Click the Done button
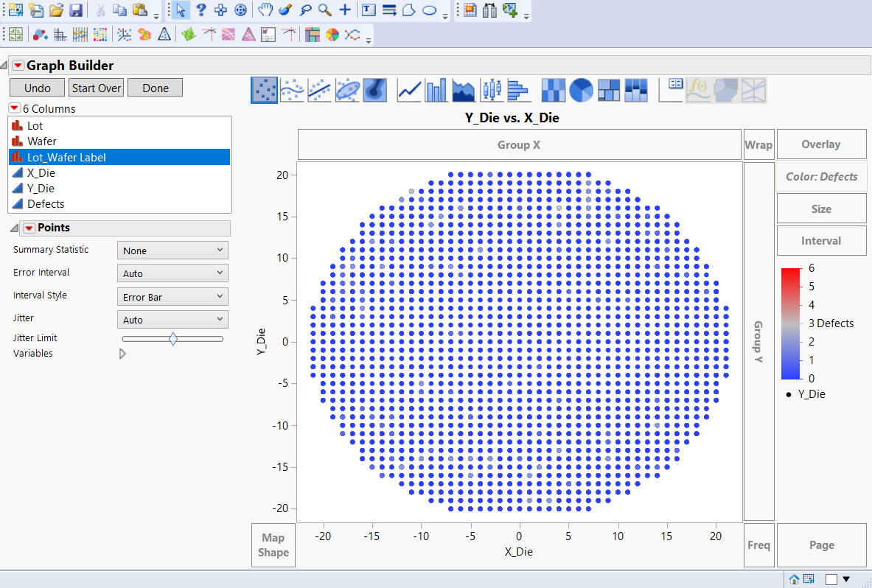The height and width of the screenshot is (588, 872). (x=155, y=87)
